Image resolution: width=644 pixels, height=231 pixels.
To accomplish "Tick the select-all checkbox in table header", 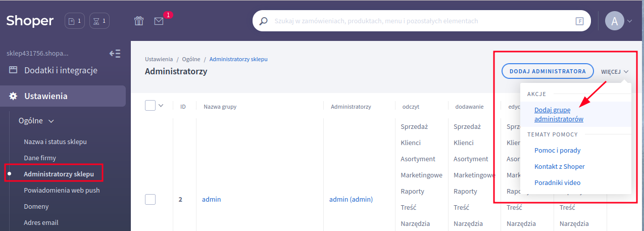I will [x=150, y=105].
